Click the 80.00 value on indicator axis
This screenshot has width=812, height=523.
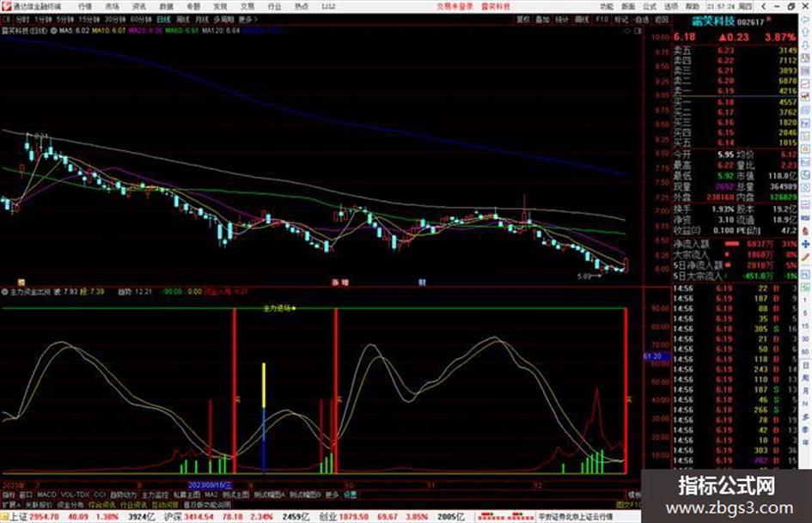[x=660, y=326]
